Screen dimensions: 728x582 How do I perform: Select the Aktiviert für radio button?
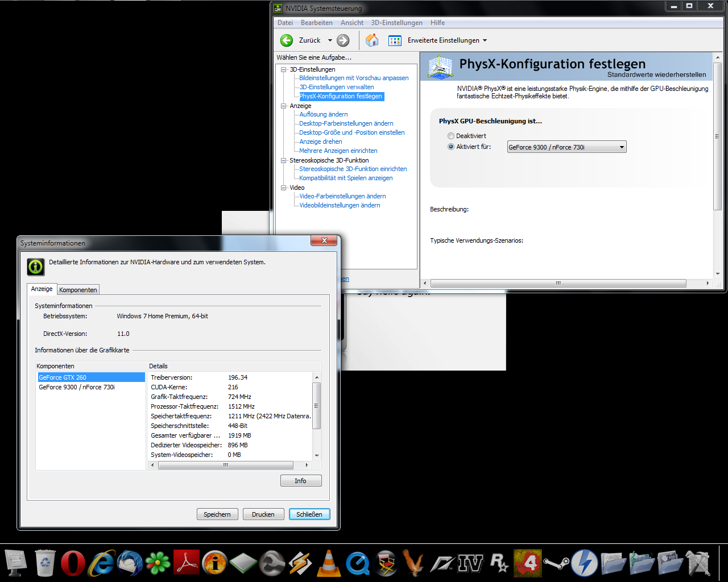(x=451, y=147)
